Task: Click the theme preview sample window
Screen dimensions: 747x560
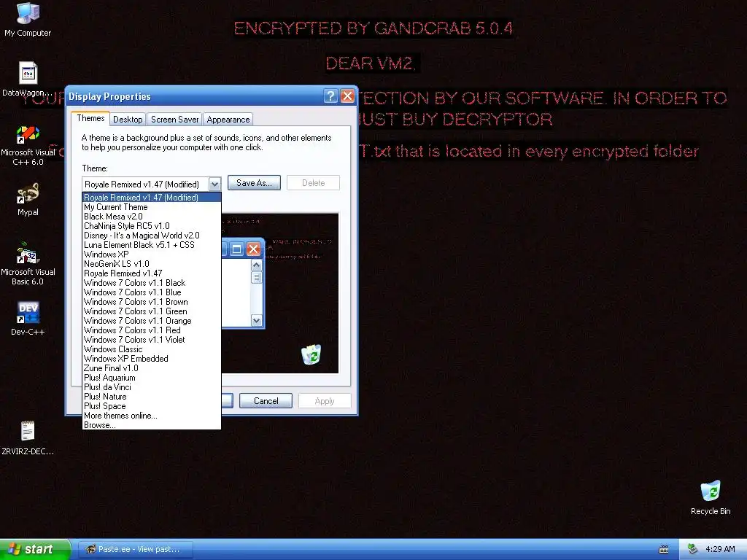Action: pyautogui.click(x=243, y=284)
